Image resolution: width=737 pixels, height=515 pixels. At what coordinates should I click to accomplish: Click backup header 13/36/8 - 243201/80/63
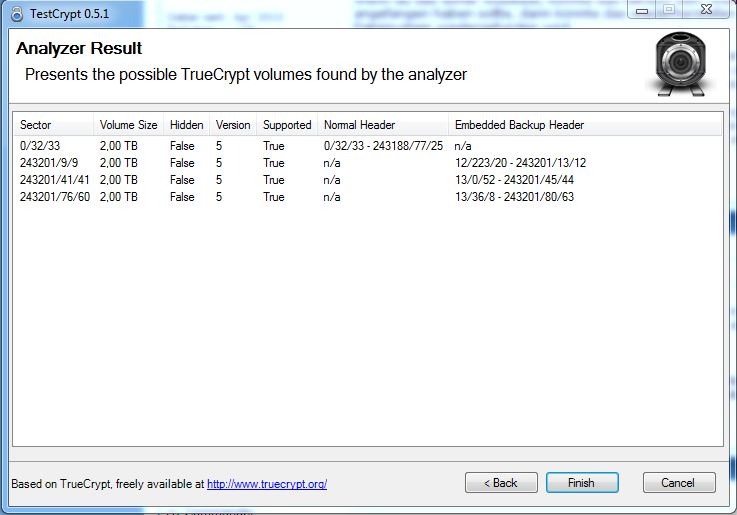click(x=514, y=197)
